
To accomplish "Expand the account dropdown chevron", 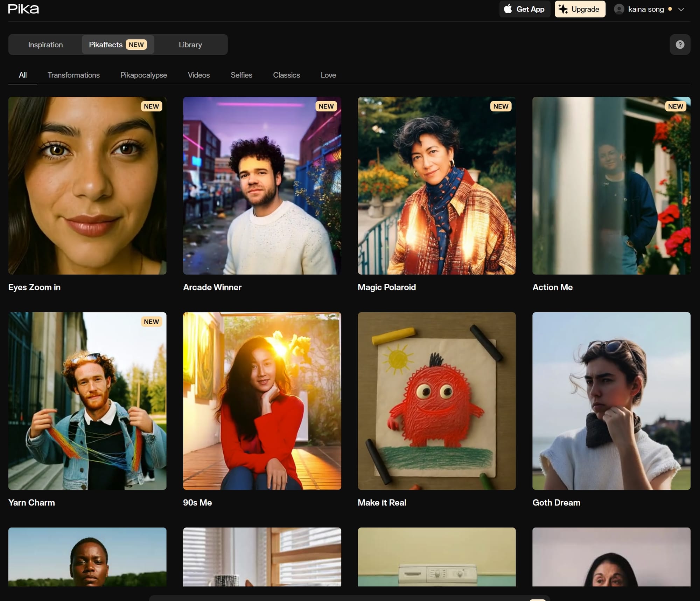I will point(681,9).
